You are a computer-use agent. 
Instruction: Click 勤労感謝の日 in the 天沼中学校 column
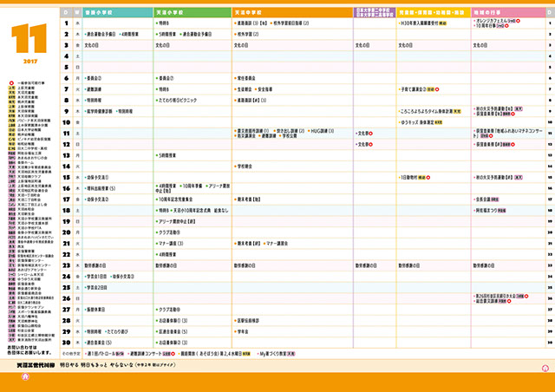pos(245,265)
